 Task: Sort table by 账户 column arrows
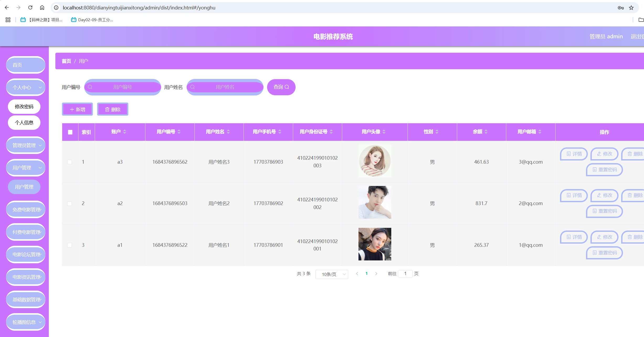[x=125, y=132]
